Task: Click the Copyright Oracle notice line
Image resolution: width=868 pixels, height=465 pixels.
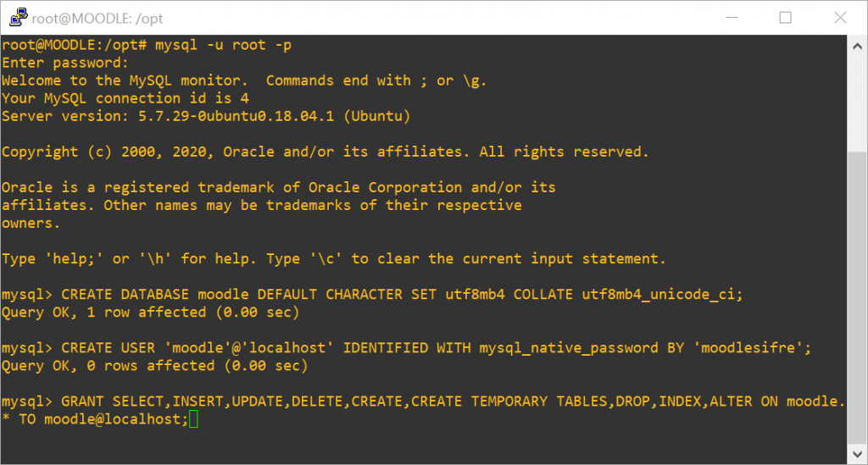Action: point(325,152)
